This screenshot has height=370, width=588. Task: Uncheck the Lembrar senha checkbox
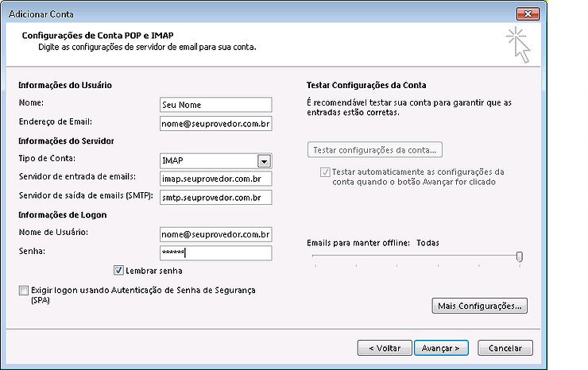pos(118,270)
